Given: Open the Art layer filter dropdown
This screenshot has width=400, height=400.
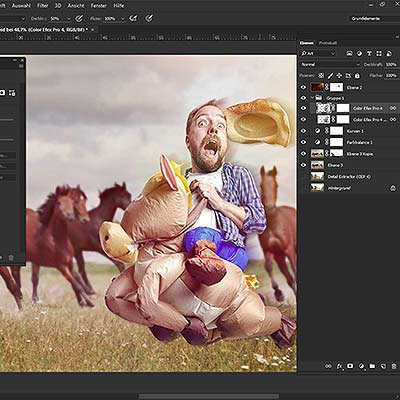Looking at the screenshot, I should pos(318,53).
